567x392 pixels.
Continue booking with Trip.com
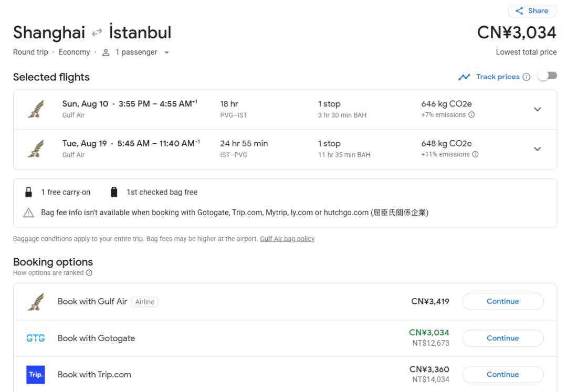pos(502,375)
